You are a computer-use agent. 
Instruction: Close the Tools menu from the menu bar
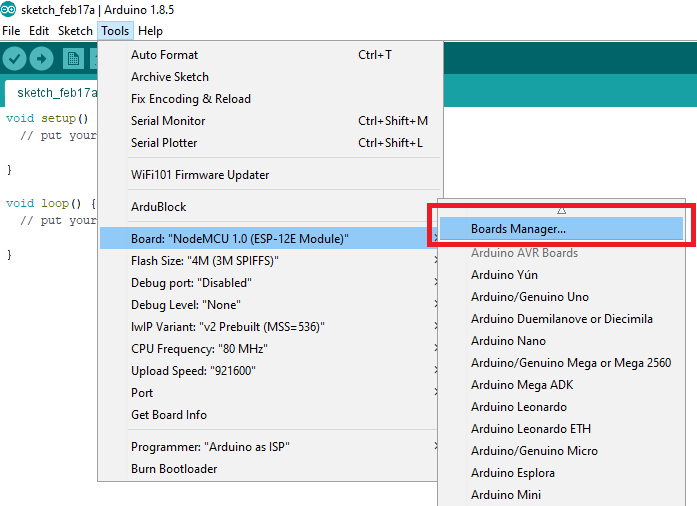(x=115, y=31)
